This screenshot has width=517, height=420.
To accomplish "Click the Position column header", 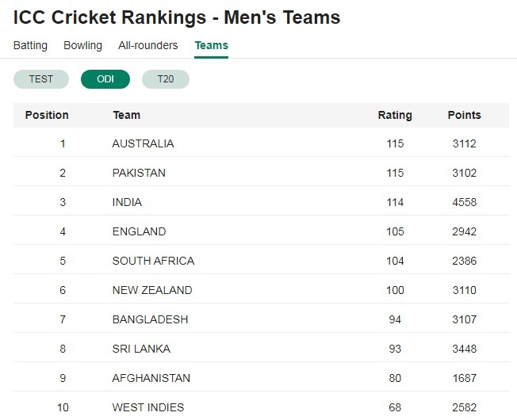I will coord(47,115).
